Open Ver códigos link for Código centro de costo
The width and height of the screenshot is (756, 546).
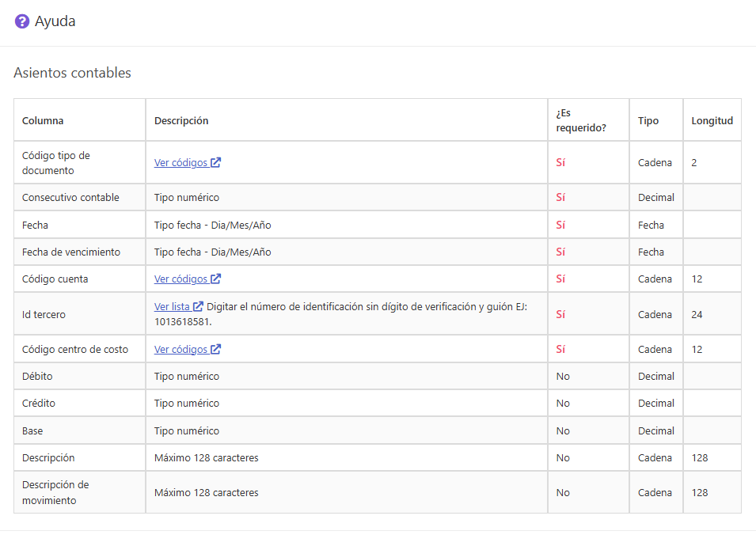[180, 350]
